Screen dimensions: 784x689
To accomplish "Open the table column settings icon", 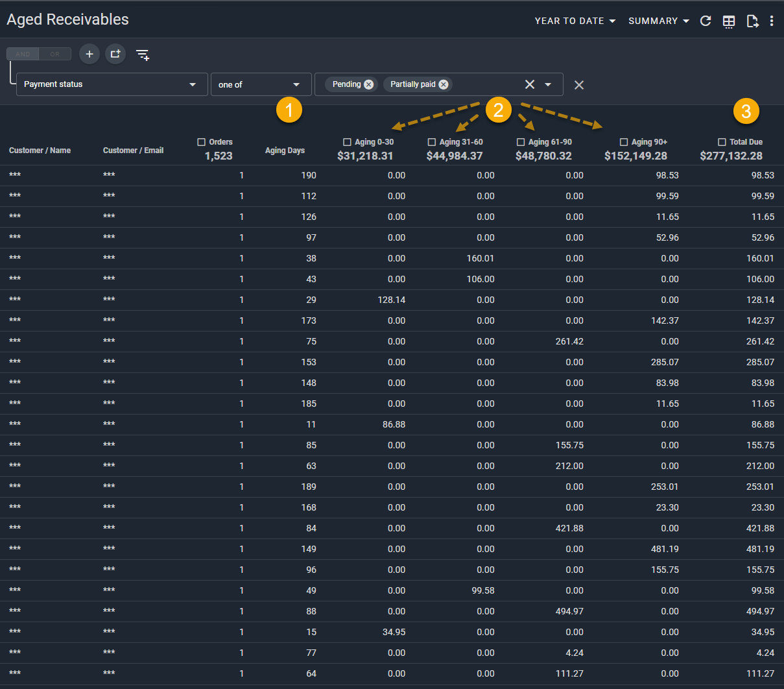I will (x=729, y=21).
